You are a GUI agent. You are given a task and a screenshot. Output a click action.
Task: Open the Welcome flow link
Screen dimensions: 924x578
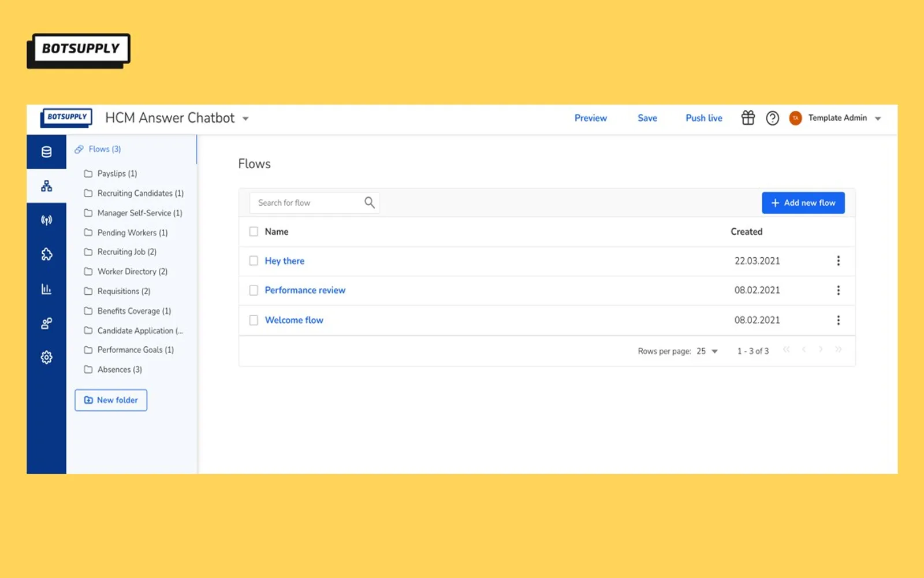point(294,320)
